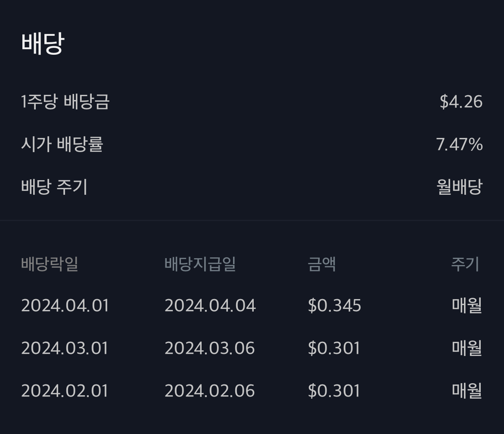This screenshot has width=504, height=434.
Task: Open the 2024.02.01 dividend record
Action: click(x=65, y=390)
